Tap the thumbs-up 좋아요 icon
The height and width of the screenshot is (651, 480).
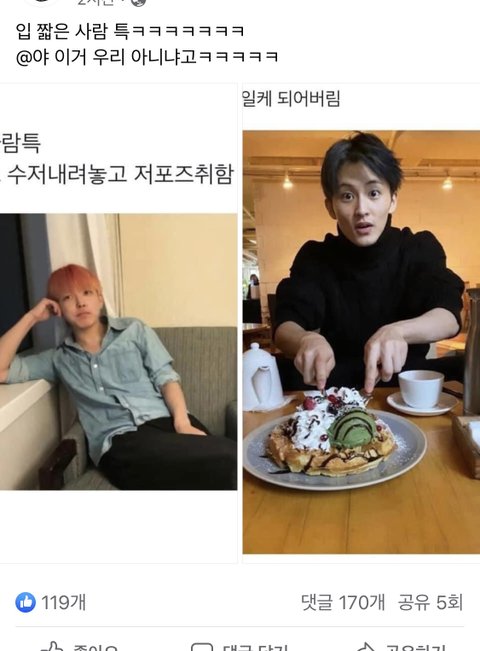click(52, 647)
